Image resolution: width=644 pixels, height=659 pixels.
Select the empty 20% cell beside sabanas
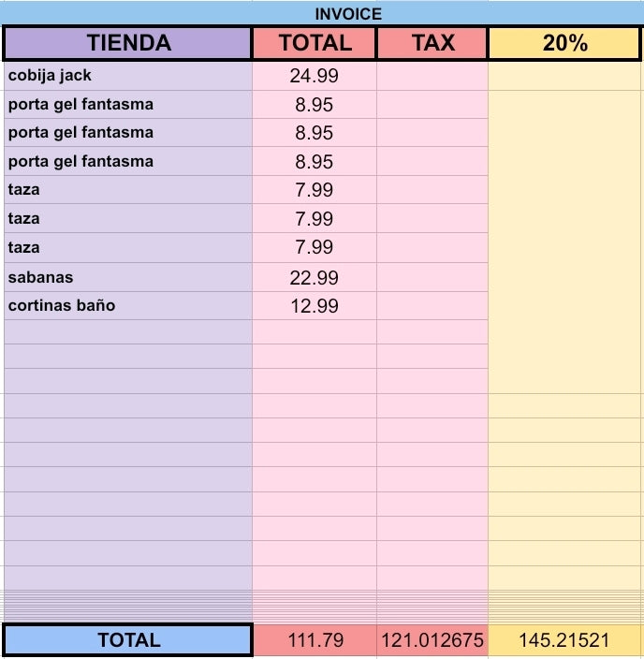tap(564, 277)
